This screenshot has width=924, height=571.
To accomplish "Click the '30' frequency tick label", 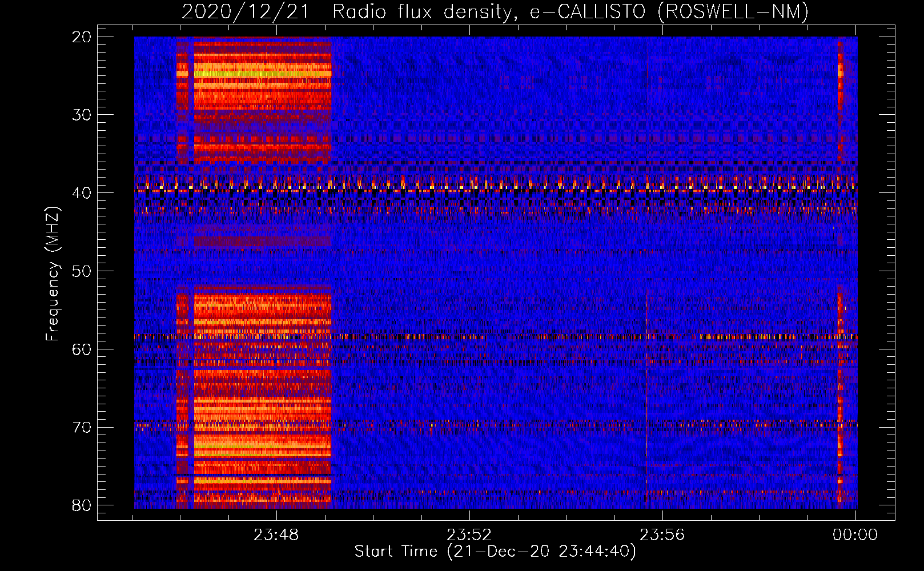I will pyautogui.click(x=82, y=115).
